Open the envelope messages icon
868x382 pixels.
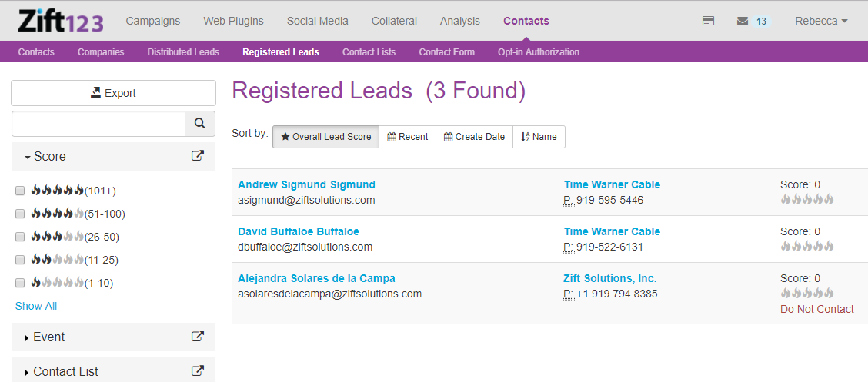click(x=743, y=21)
